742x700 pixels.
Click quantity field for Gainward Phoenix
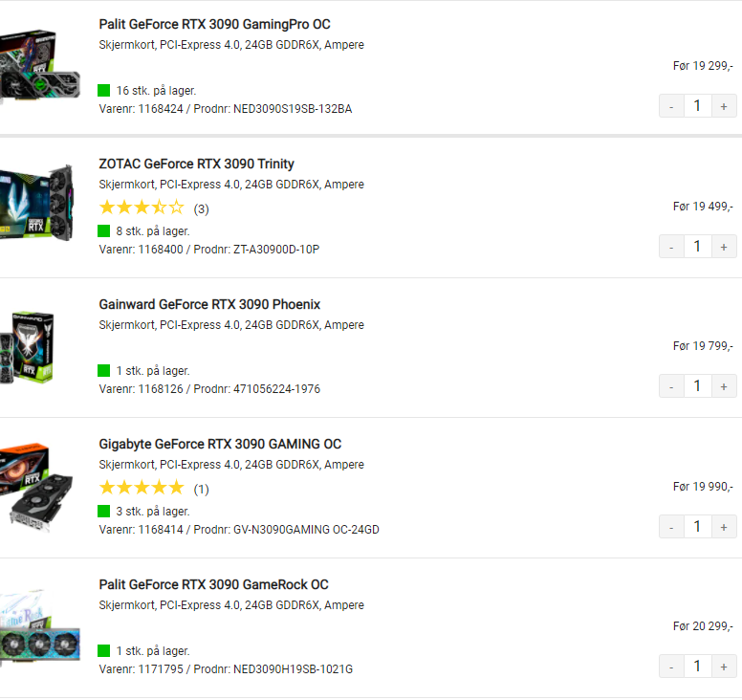click(697, 386)
